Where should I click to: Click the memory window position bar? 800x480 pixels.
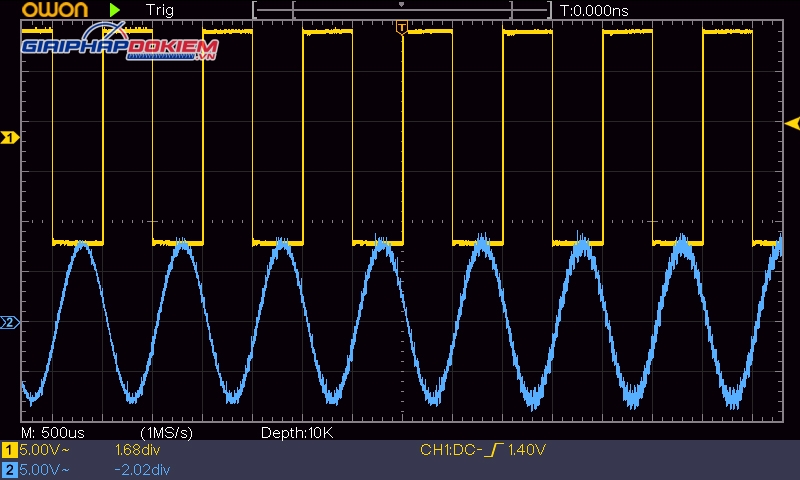click(402, 10)
